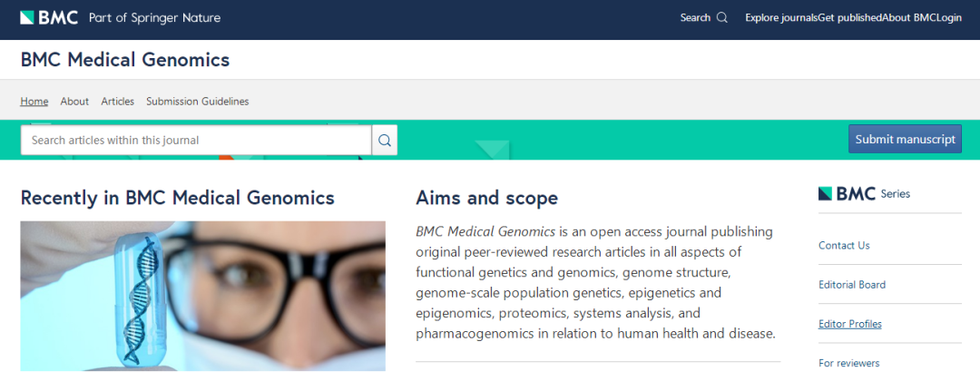Image resolution: width=980 pixels, height=381 pixels.
Task: Focus the Search articles within this journal field
Action: [x=196, y=140]
